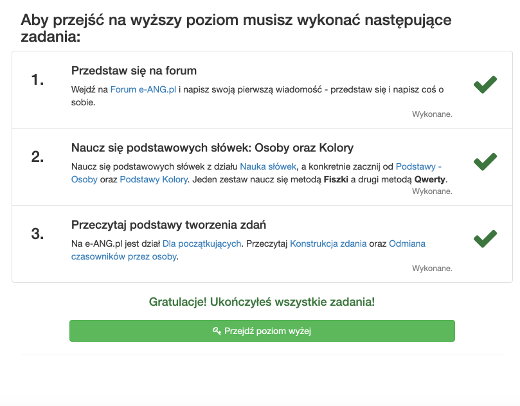Click the number 3 task marker
The image size is (520, 406).
pos(37,234)
